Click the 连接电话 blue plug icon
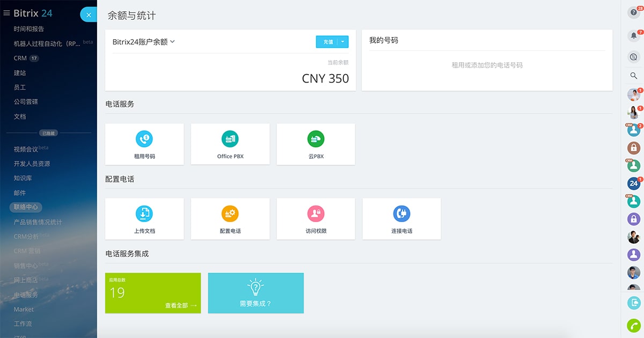 point(401,214)
